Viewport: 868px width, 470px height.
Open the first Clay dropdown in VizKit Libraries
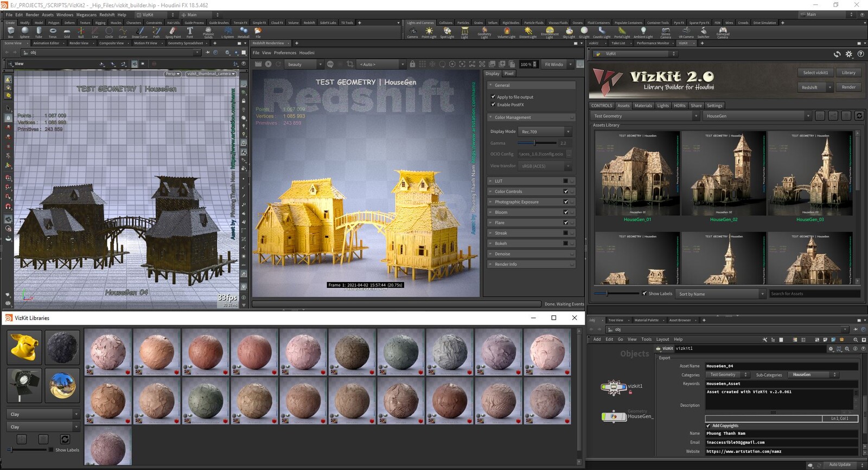pyautogui.click(x=43, y=414)
